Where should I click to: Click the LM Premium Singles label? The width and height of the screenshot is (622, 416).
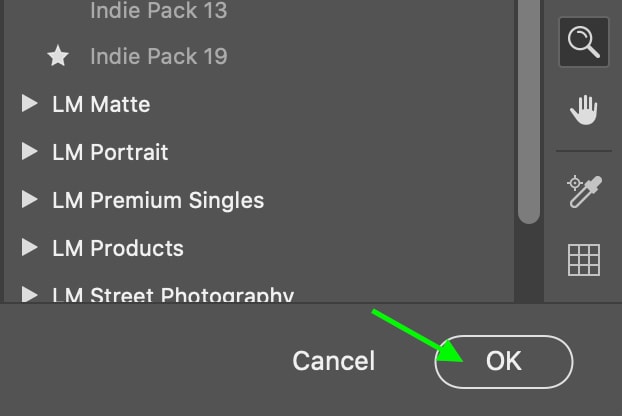click(x=158, y=200)
